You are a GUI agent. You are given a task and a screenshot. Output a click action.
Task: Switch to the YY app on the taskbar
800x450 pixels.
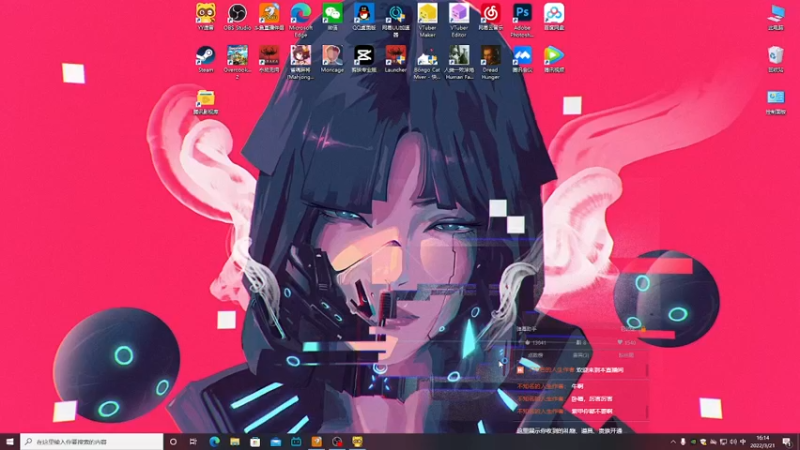coord(357,441)
